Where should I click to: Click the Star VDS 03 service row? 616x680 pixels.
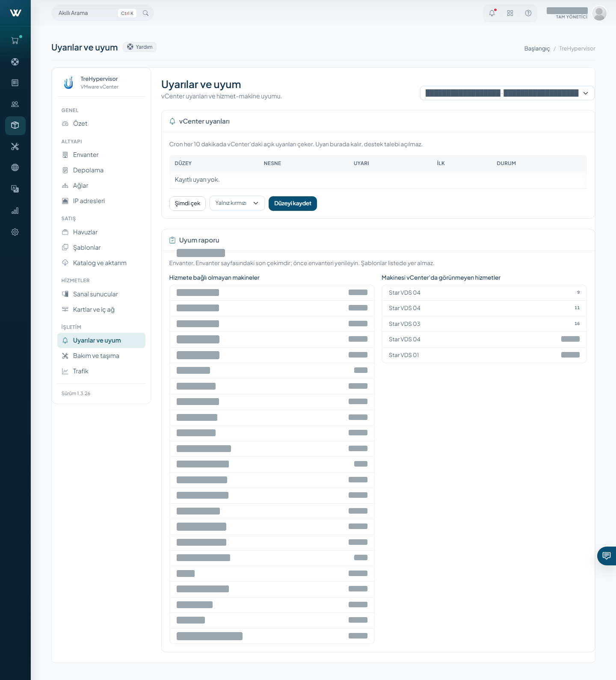coord(484,324)
